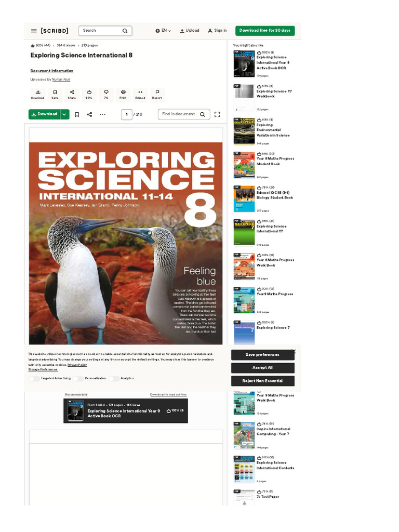
Task: Click the green Download button in toolbar
Action: click(x=44, y=114)
